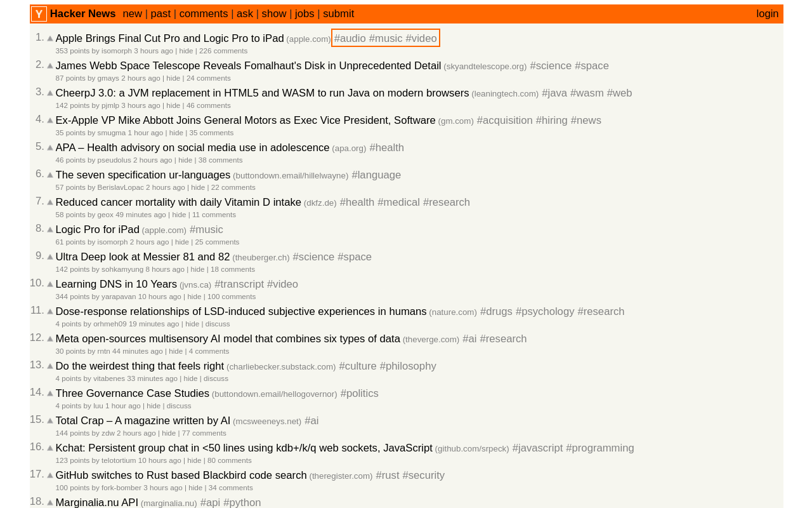Upvote the James Webb Space Telescope story

point(50,66)
